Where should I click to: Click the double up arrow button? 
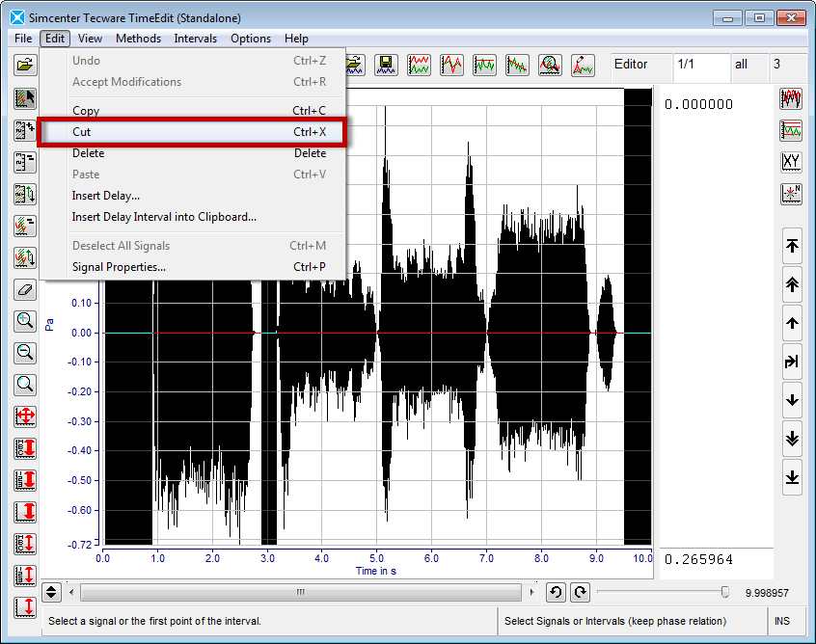pos(792,284)
